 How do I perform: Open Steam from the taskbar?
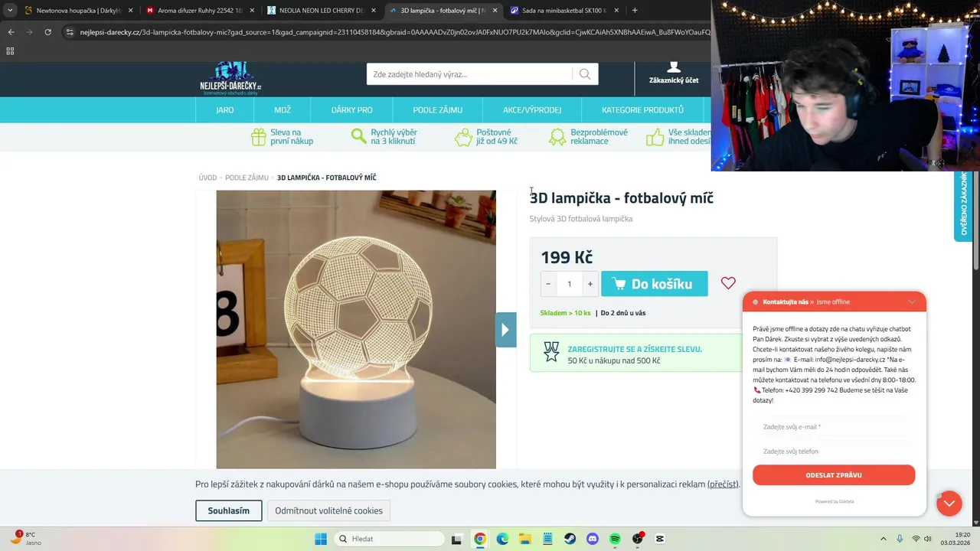tap(570, 539)
